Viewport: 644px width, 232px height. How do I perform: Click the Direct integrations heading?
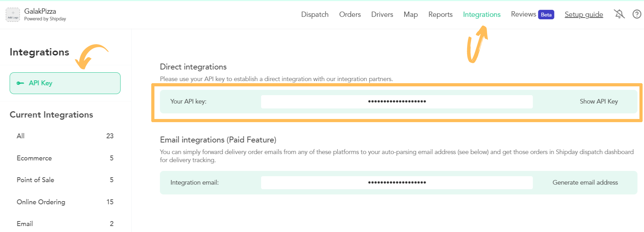[x=193, y=67]
